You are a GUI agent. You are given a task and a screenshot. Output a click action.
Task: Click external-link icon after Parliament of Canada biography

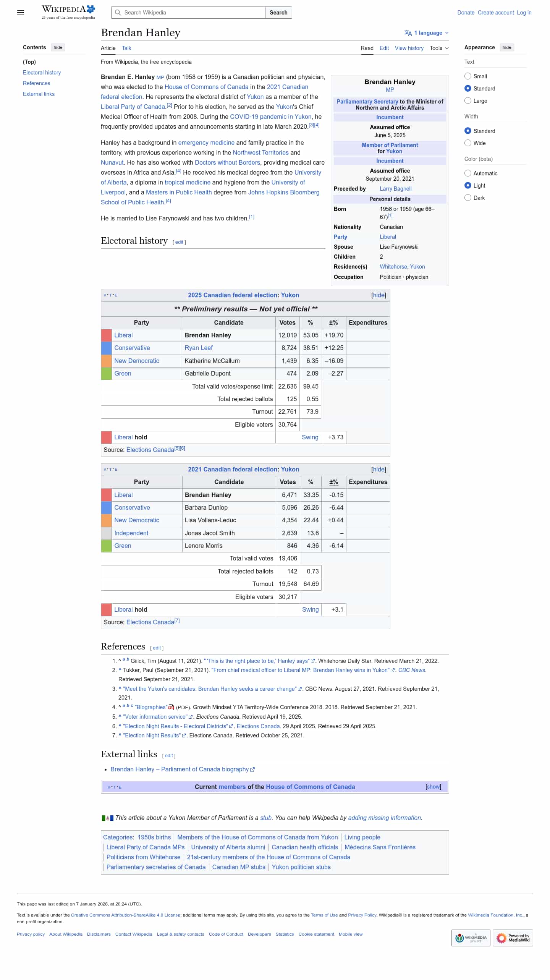coord(252,769)
